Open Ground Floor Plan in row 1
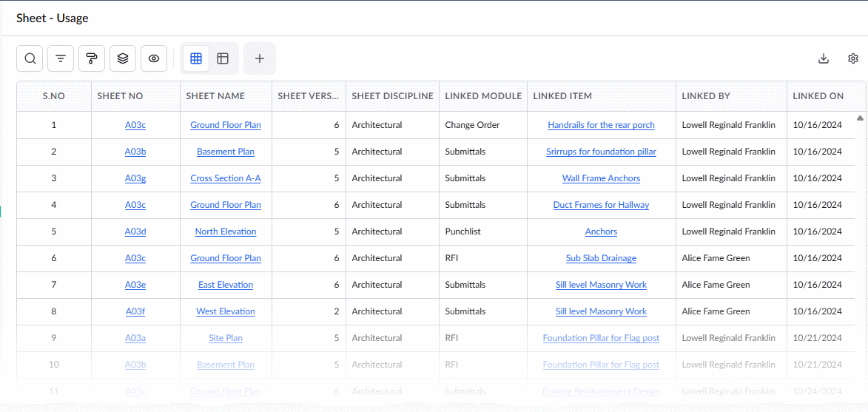868x412 pixels. pyautogui.click(x=226, y=125)
